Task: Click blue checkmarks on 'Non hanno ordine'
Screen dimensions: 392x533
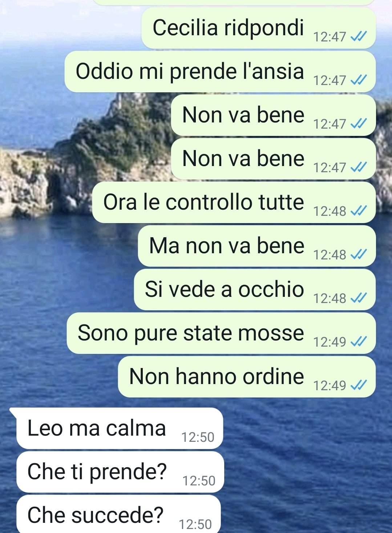Action: tap(359, 385)
